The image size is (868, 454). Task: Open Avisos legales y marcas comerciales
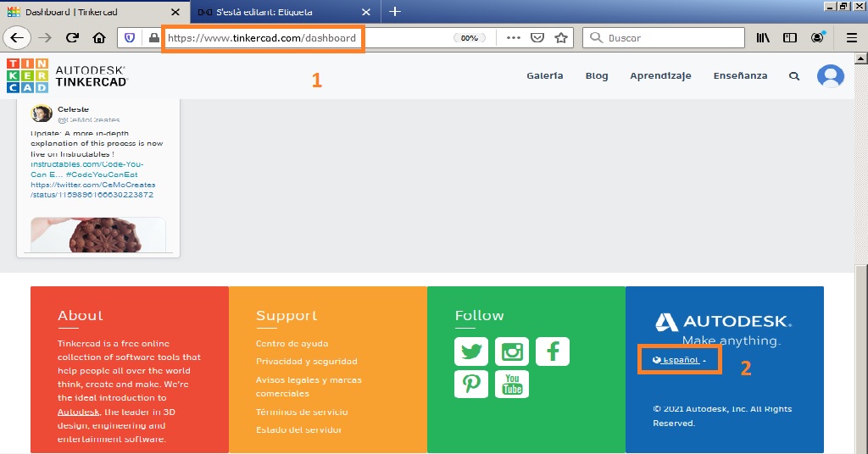tap(309, 386)
